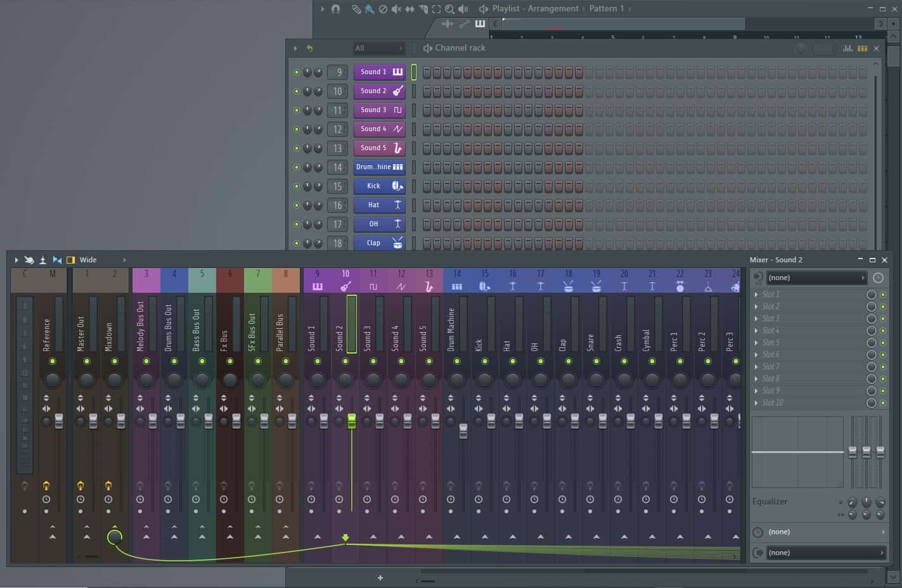Screen dimensions: 902x588
Task: Click the saxophone icon on Sound 5 channel
Action: [x=397, y=148]
